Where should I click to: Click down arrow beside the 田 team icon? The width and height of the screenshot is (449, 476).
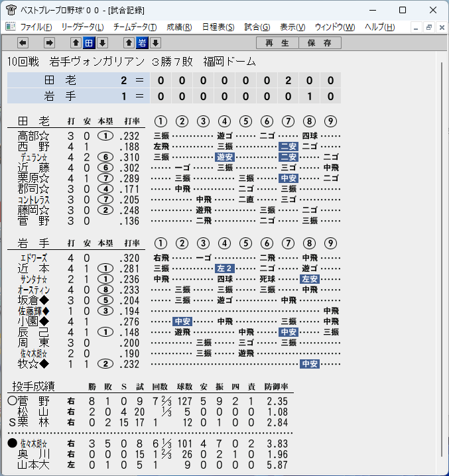102,43
